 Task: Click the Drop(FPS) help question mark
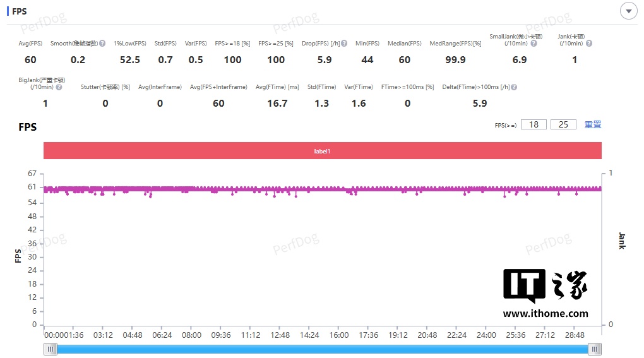(x=344, y=43)
